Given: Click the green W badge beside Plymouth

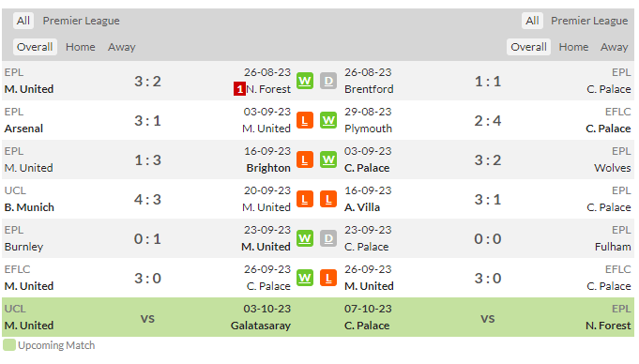Looking at the screenshot, I should tap(328, 120).
